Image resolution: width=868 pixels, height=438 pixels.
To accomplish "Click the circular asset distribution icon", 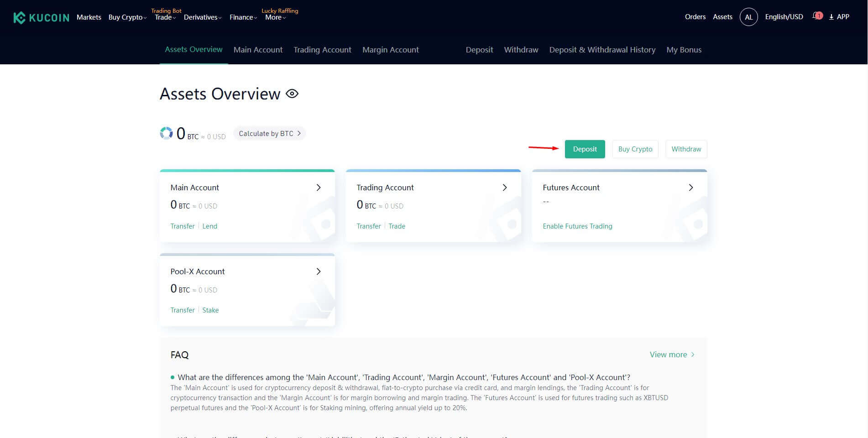I will coord(166,133).
